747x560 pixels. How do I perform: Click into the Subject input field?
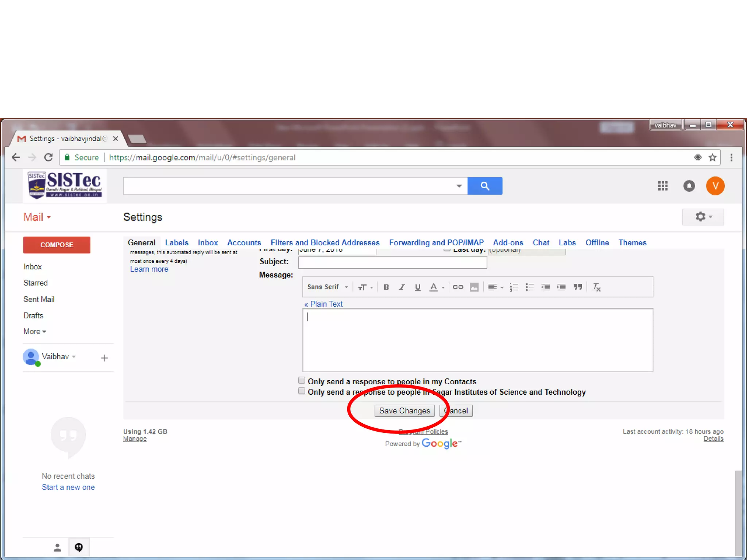coord(392,262)
